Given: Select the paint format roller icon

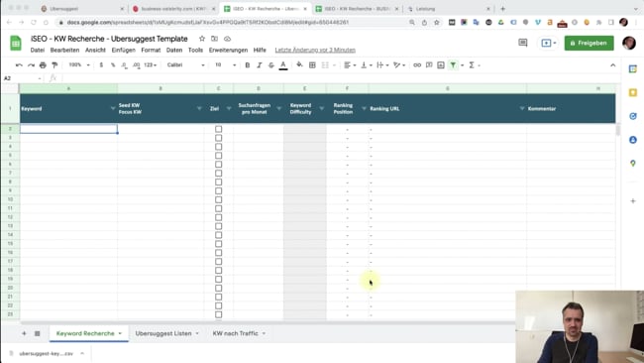Looking at the screenshot, I should click(54, 64).
